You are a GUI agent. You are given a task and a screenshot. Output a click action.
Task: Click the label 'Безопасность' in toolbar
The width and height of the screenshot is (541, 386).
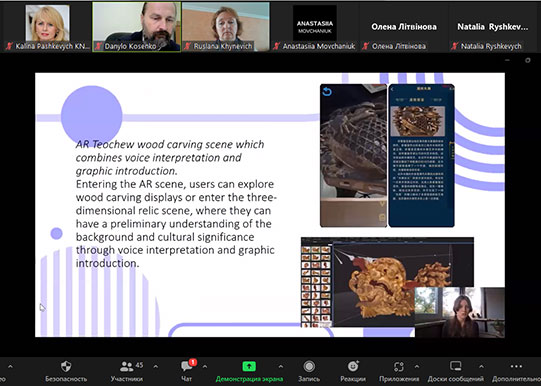click(x=66, y=379)
